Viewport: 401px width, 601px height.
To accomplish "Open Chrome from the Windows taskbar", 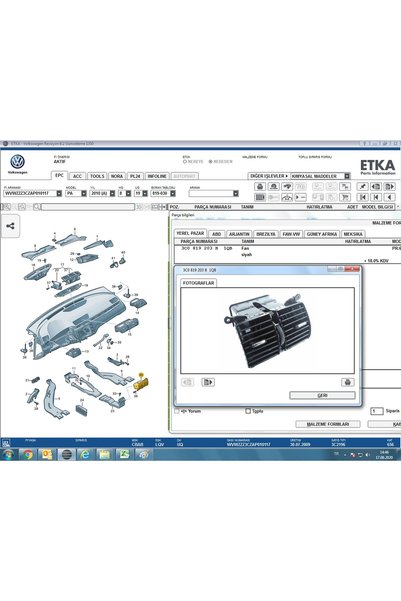I will (28, 455).
